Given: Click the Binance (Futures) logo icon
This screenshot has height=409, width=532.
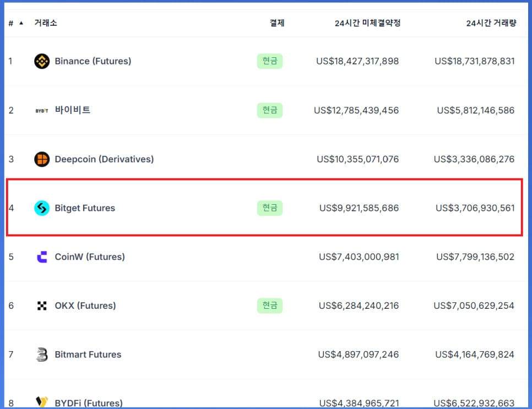Looking at the screenshot, I should point(42,62).
